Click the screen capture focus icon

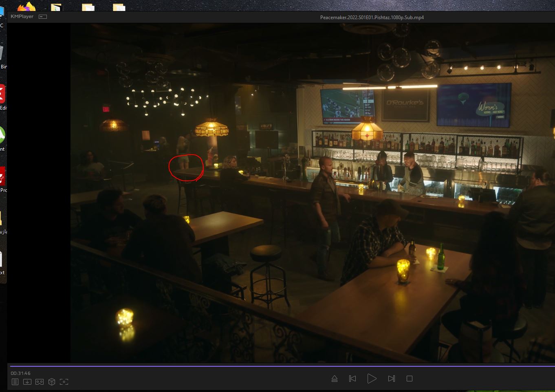tap(64, 382)
